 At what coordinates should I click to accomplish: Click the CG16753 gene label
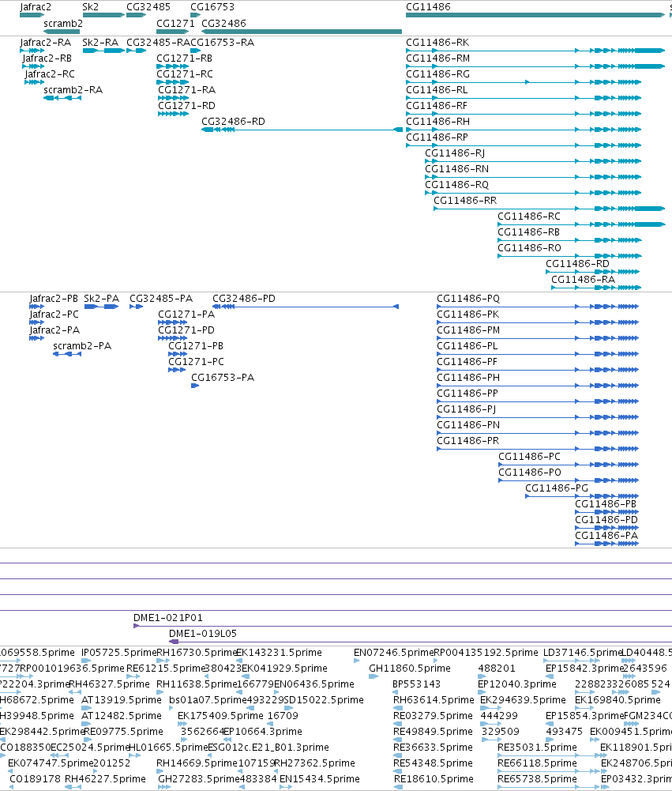coord(212,7)
